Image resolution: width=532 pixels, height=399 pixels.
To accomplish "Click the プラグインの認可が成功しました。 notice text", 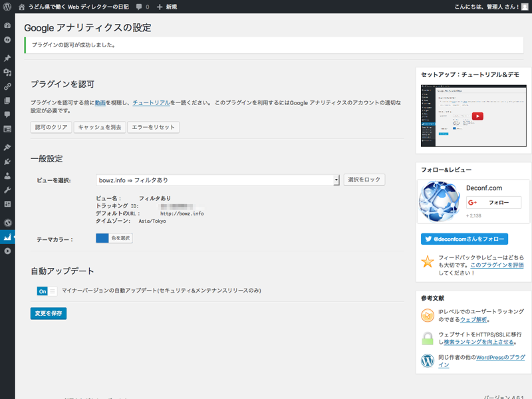I will pos(73,45).
